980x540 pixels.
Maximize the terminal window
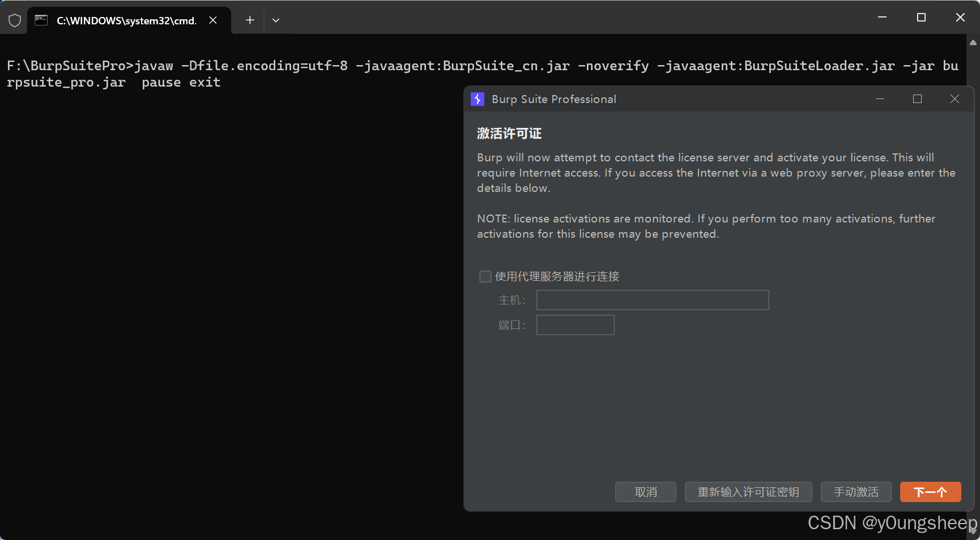(x=921, y=18)
